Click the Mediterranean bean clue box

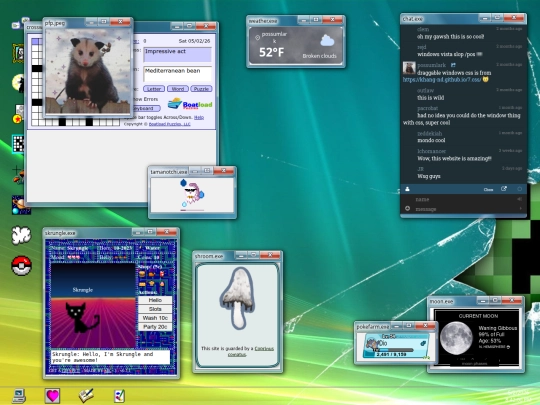177,74
